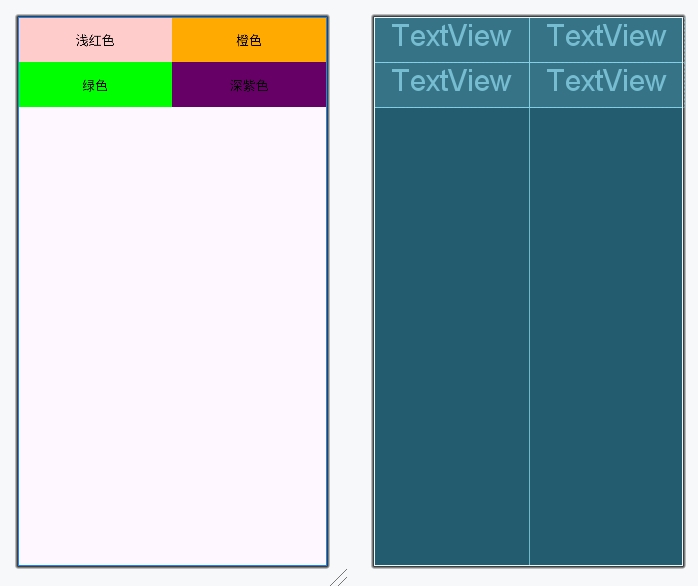Select top-left TextView in blueprint view
The height and width of the screenshot is (586, 698).
(451, 37)
